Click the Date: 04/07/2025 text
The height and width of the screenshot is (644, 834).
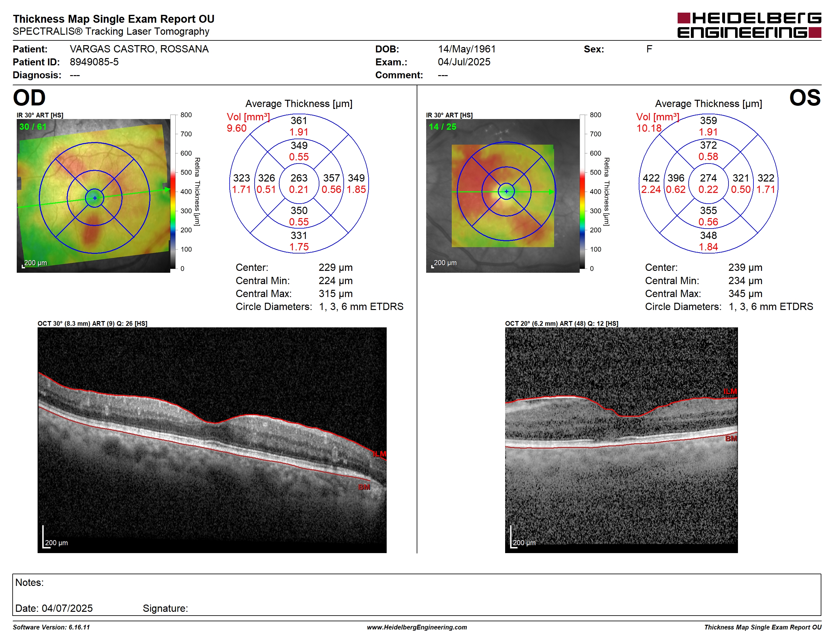point(54,609)
